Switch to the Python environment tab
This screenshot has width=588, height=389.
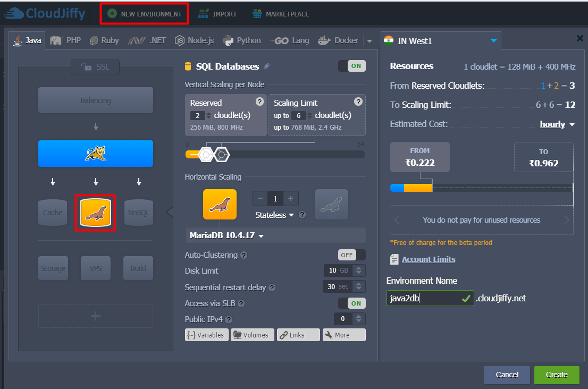(x=242, y=39)
